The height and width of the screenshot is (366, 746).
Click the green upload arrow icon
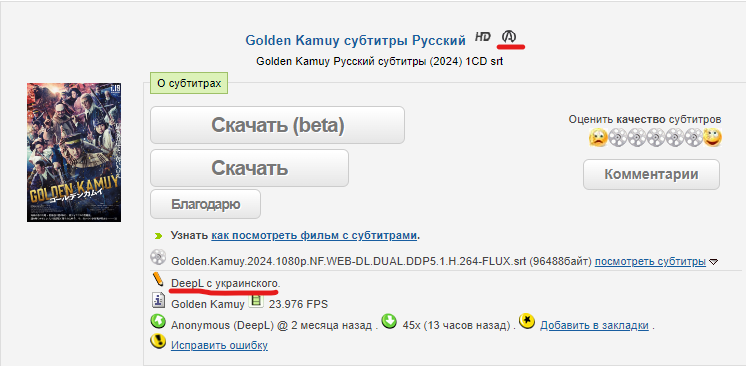pos(158,321)
